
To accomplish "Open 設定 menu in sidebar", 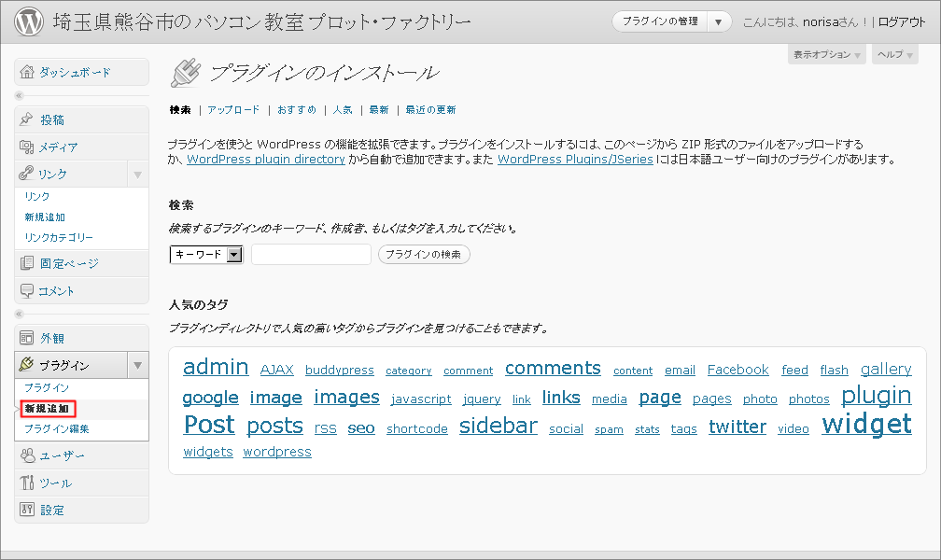I will (52, 511).
